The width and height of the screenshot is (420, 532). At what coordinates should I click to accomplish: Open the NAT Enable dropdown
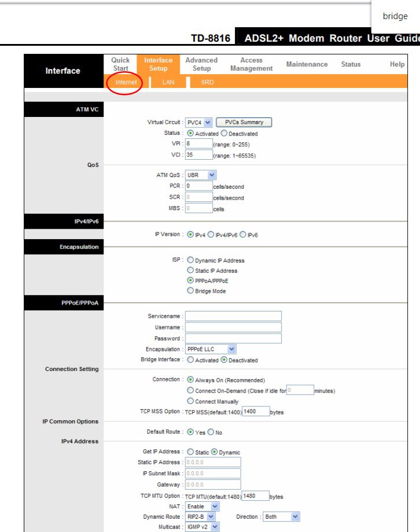click(x=202, y=507)
